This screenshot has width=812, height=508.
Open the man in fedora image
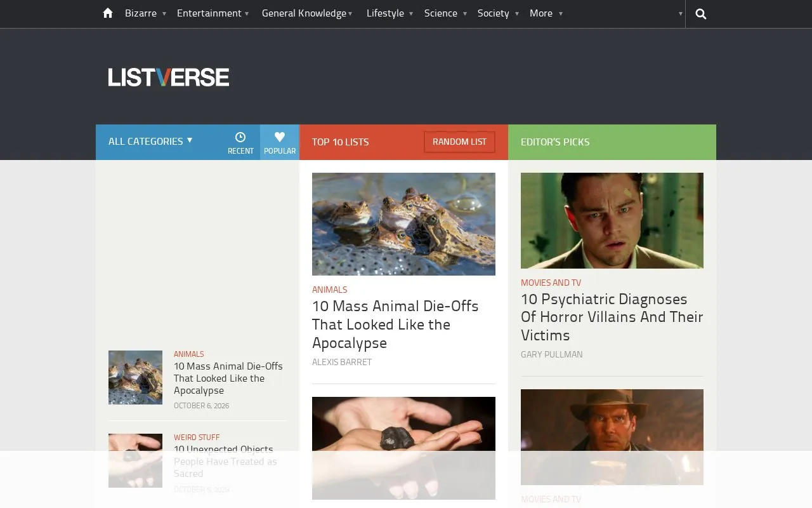click(612, 437)
